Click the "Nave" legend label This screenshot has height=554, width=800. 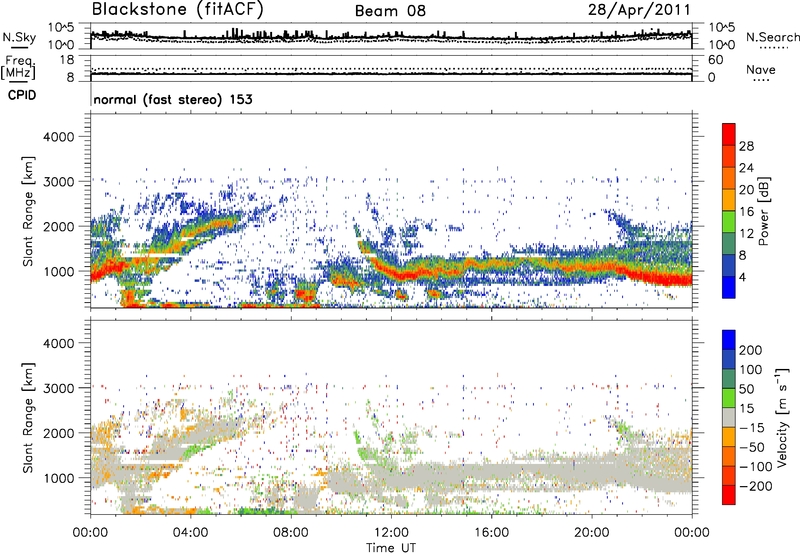(761, 69)
